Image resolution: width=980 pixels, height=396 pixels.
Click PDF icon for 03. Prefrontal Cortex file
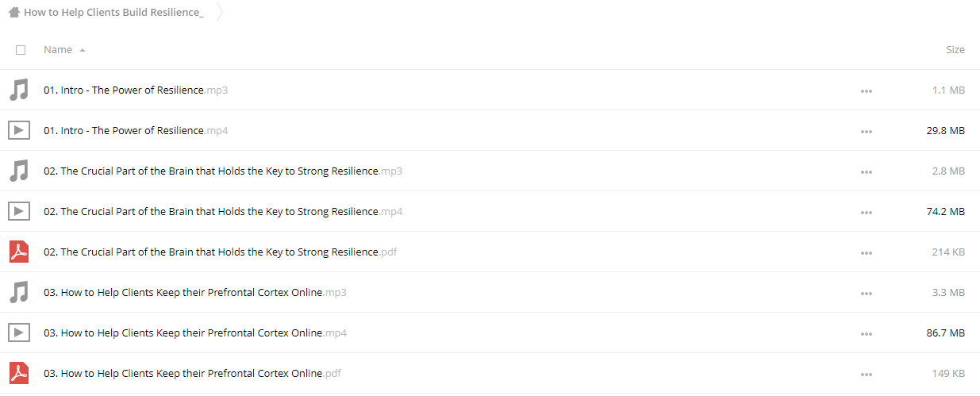[x=19, y=373]
